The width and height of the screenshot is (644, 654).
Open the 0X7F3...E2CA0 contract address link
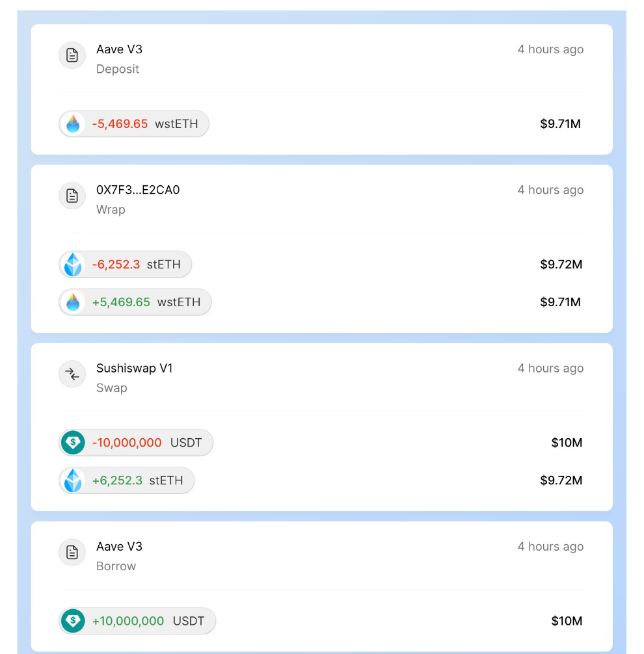click(138, 190)
